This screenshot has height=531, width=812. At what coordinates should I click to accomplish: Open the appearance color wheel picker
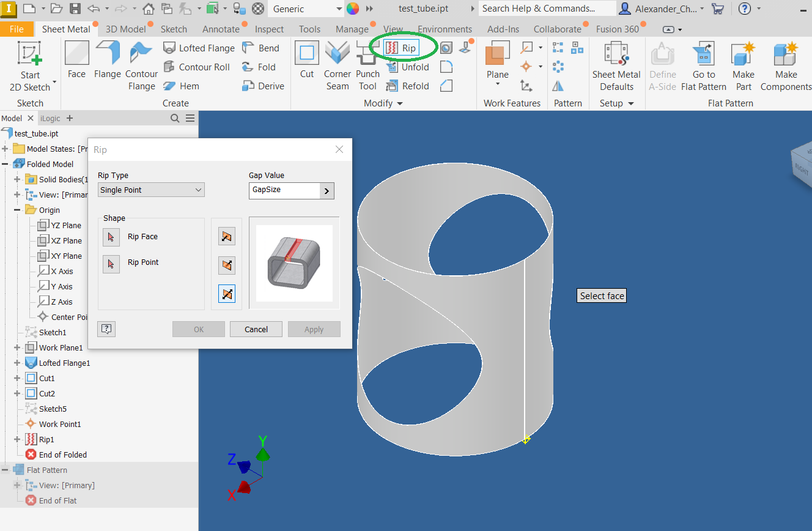353,9
